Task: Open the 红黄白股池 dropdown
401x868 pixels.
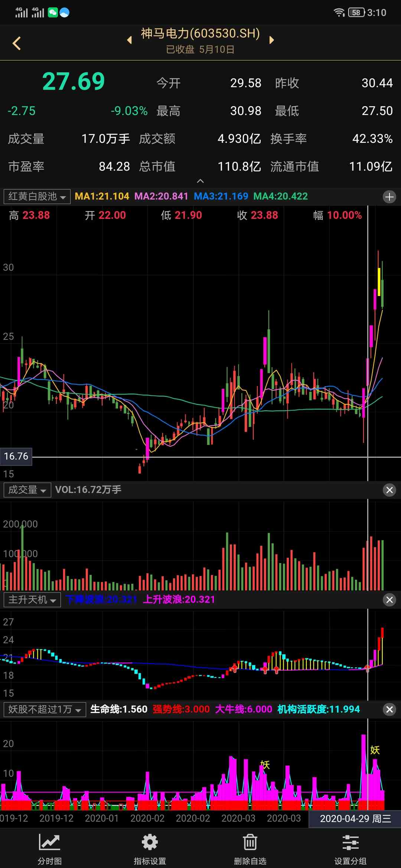Action: 37,197
